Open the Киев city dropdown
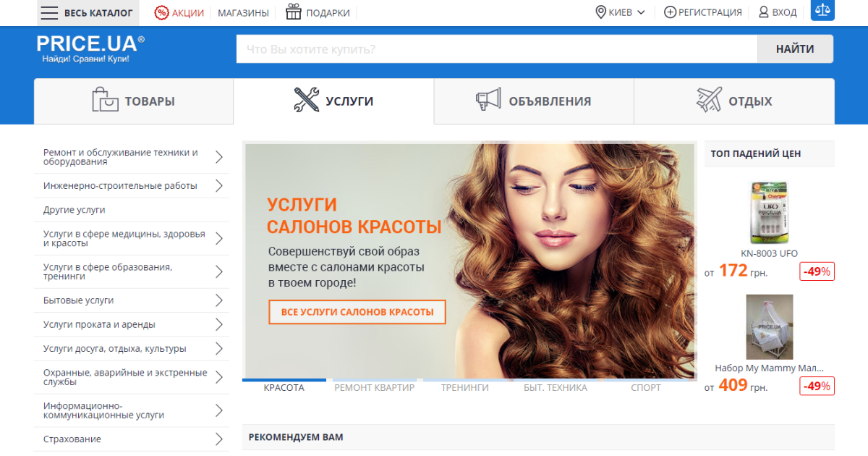This screenshot has width=868, height=456. point(621,12)
